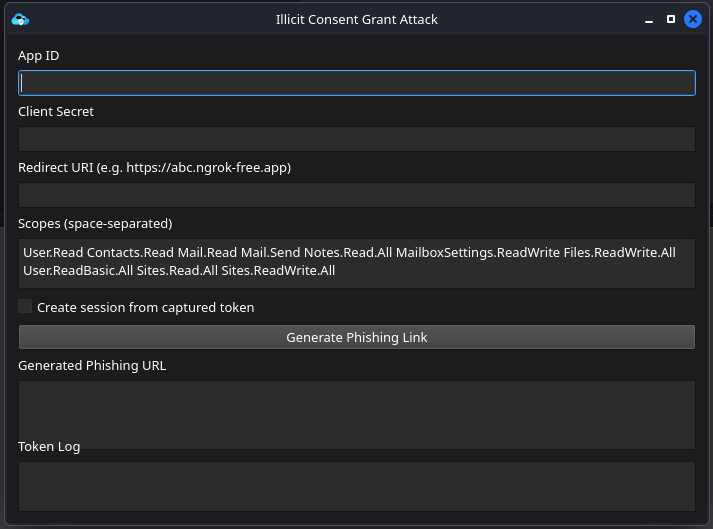Click the Redirect URI label text
This screenshot has height=529, width=713.
(154, 168)
